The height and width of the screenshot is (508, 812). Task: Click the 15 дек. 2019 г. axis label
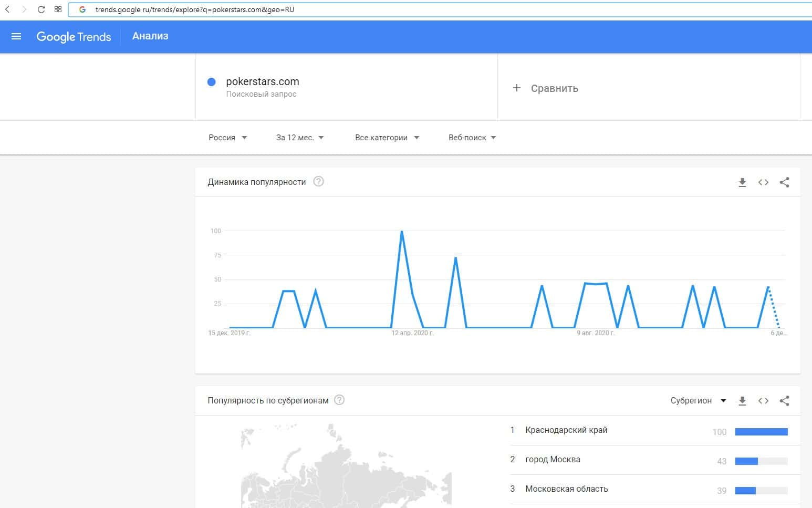pyautogui.click(x=229, y=333)
